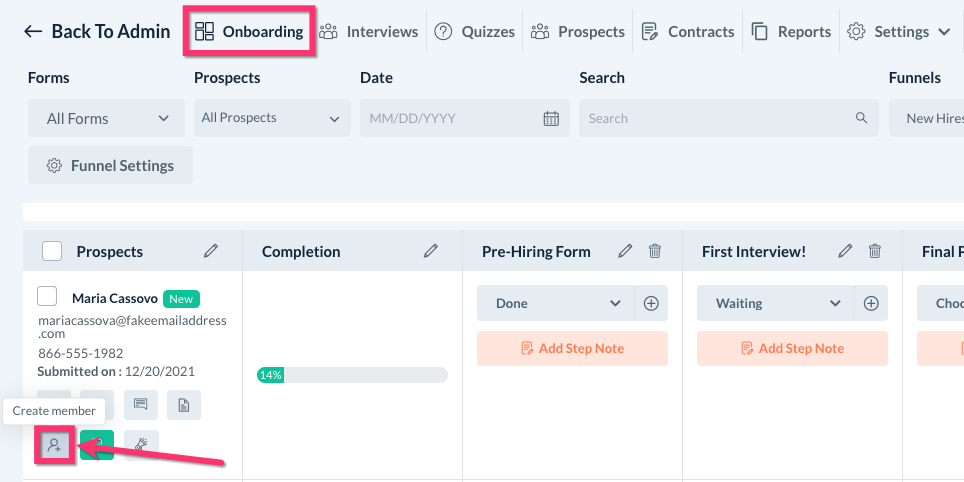Click the Funnel Settings button

110,166
